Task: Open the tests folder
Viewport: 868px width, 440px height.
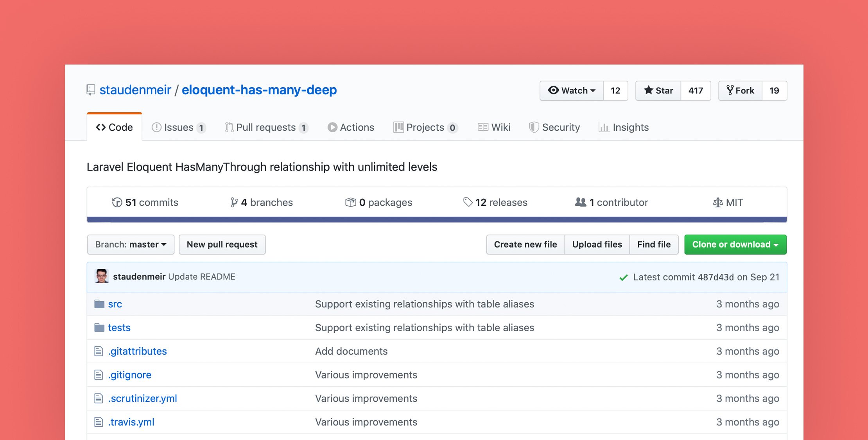Action: point(119,328)
